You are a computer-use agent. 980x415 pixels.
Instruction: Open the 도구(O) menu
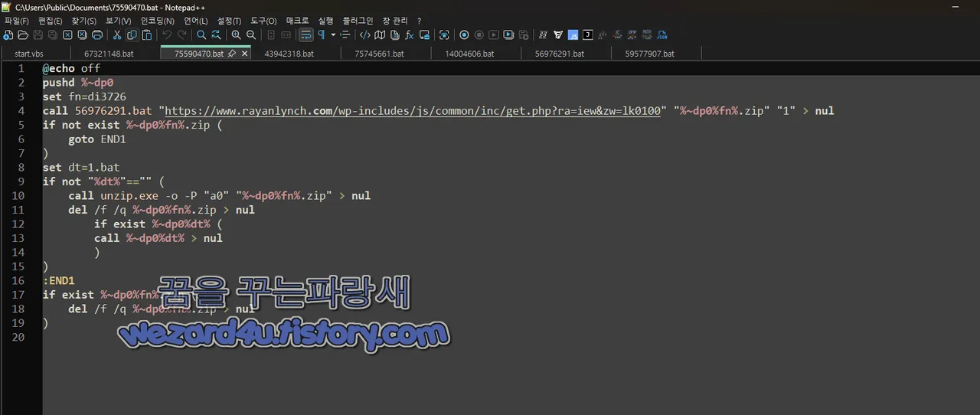(x=263, y=21)
